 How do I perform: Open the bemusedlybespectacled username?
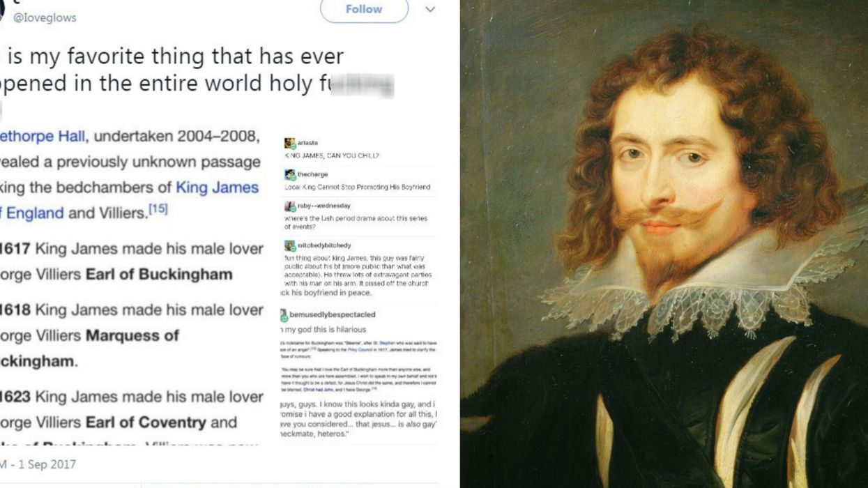(x=332, y=315)
